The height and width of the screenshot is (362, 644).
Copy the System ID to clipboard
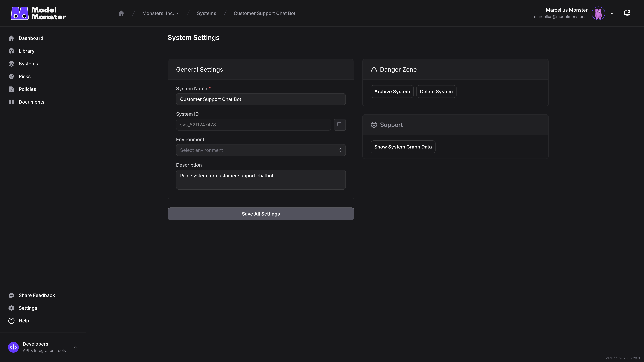click(340, 125)
